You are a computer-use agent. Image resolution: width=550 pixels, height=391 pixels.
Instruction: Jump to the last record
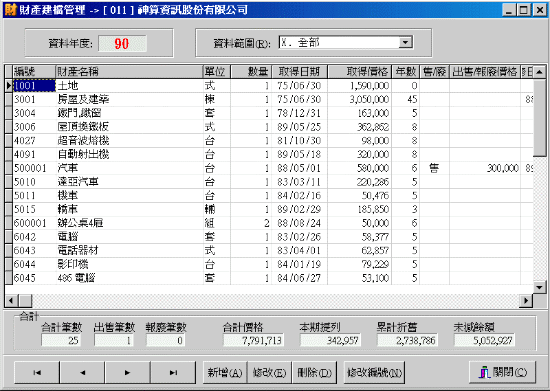click(x=173, y=372)
